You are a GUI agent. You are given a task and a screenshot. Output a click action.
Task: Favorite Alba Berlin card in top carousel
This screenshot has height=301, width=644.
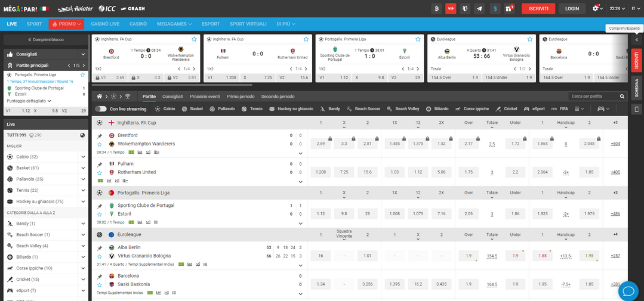(530, 39)
